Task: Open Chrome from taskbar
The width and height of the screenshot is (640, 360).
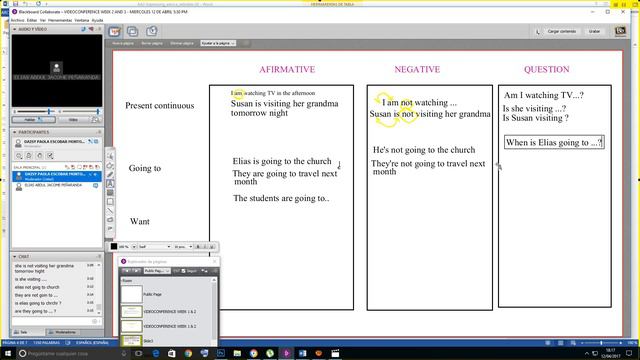Action: point(188,353)
